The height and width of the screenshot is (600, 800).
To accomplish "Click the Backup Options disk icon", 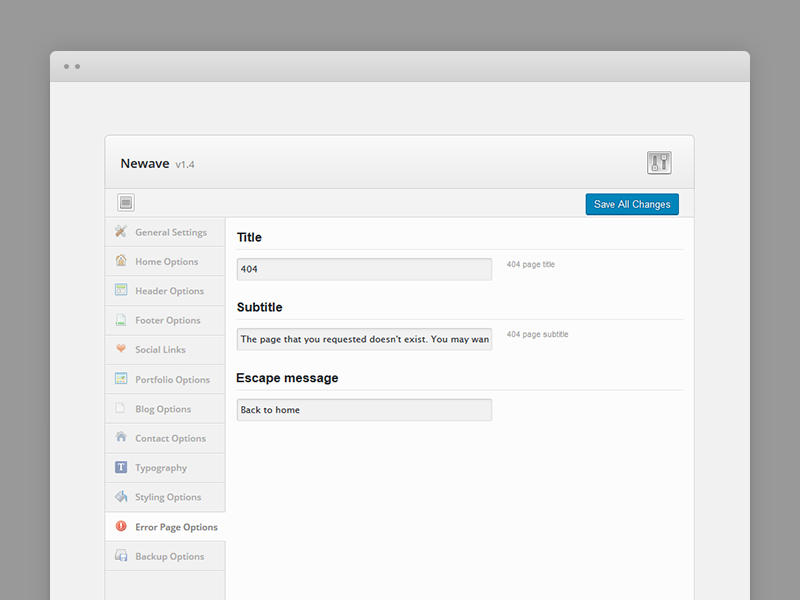I will tap(121, 555).
